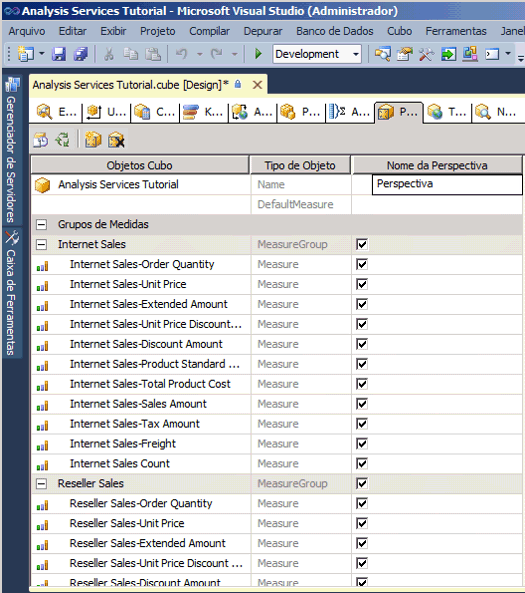Open Properties Window toolbar icon
The height and width of the screenshot is (593, 525).
coord(405,54)
